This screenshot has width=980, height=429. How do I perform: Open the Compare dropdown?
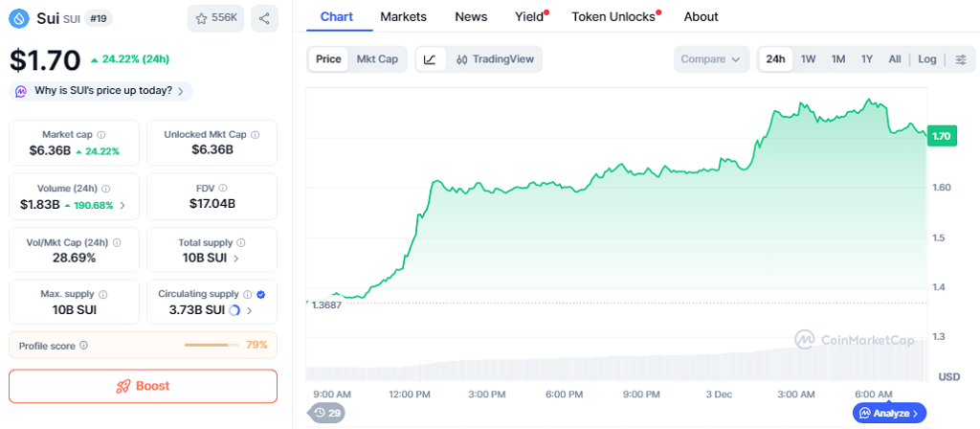coord(710,59)
